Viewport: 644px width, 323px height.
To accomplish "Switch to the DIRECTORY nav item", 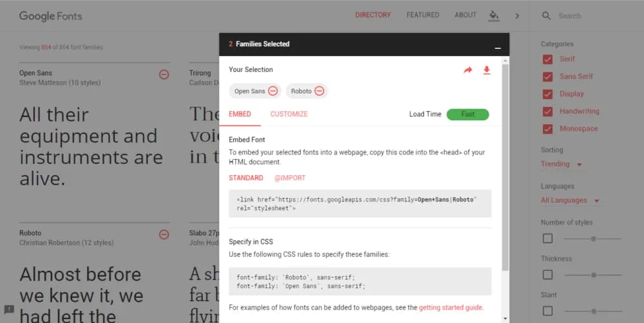I will click(373, 15).
